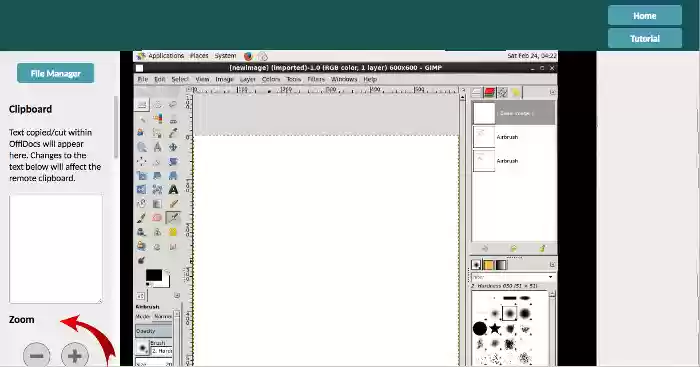The width and height of the screenshot is (700, 367).
Task: Switch to the Layers dock tab
Action: point(476,92)
